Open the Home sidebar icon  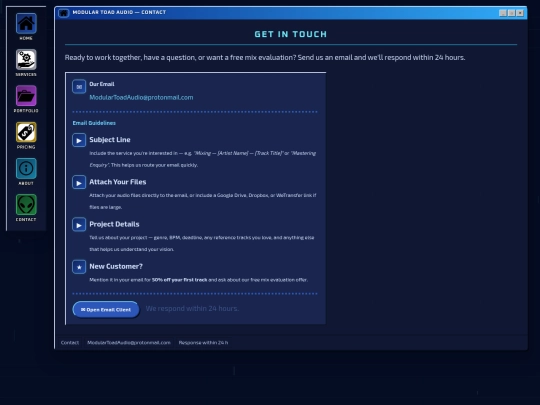pyautogui.click(x=26, y=23)
